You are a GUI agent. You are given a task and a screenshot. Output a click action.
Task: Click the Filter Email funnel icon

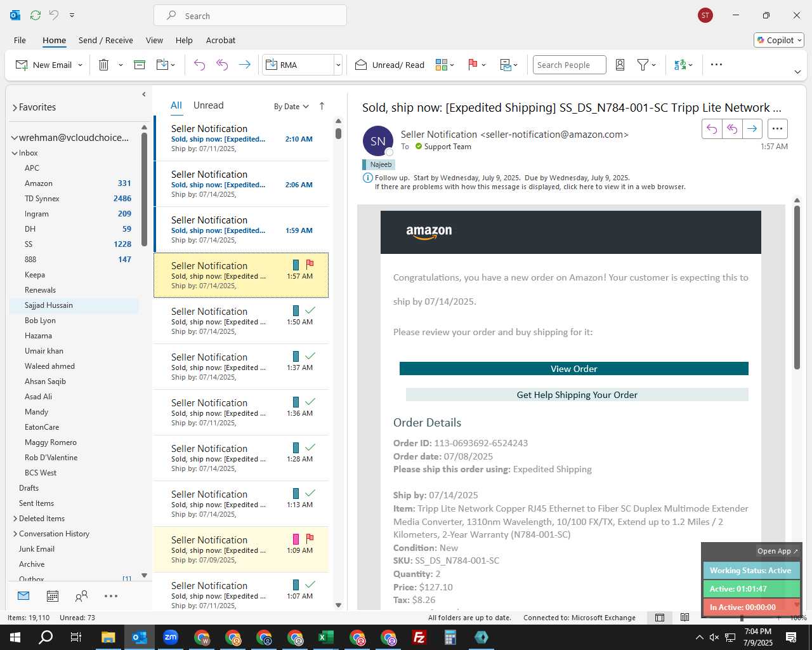click(643, 65)
